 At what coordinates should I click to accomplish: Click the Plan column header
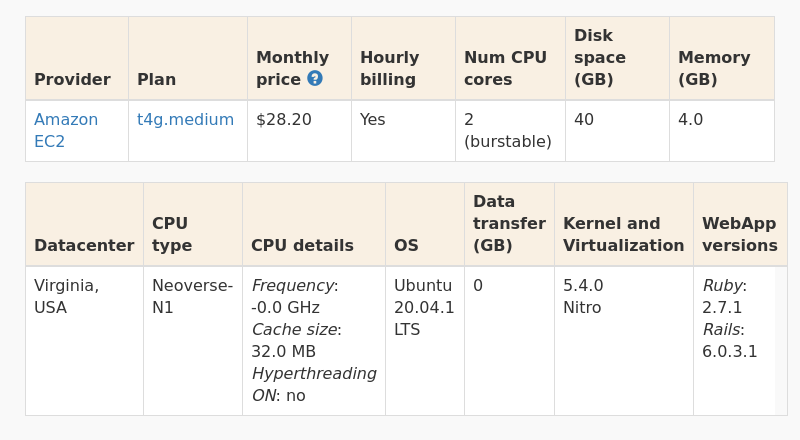(156, 80)
